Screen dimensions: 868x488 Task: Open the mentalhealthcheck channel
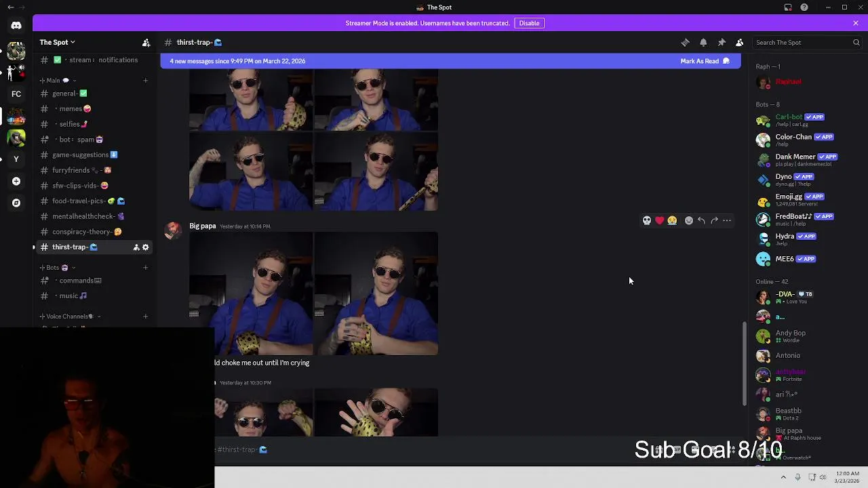pos(94,216)
